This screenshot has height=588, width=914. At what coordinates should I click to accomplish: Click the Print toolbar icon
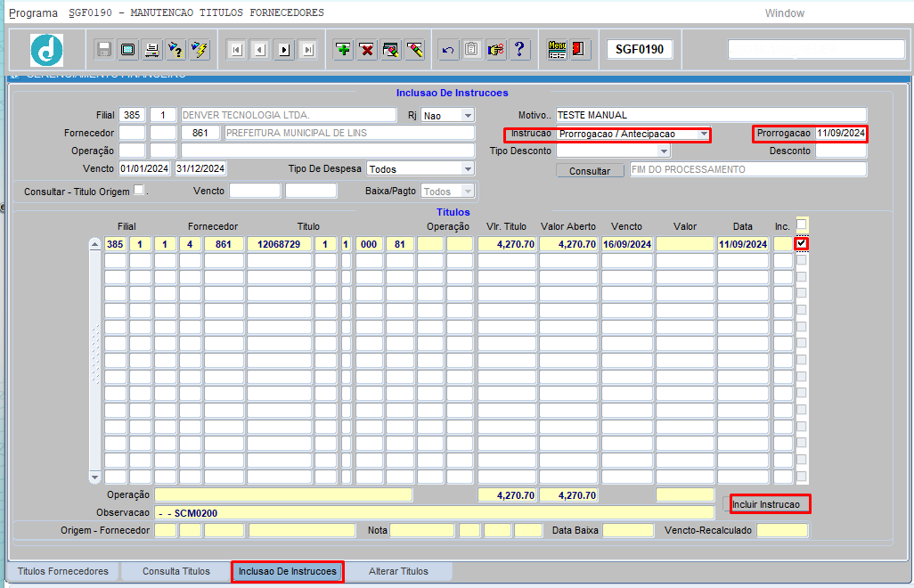coord(151,50)
